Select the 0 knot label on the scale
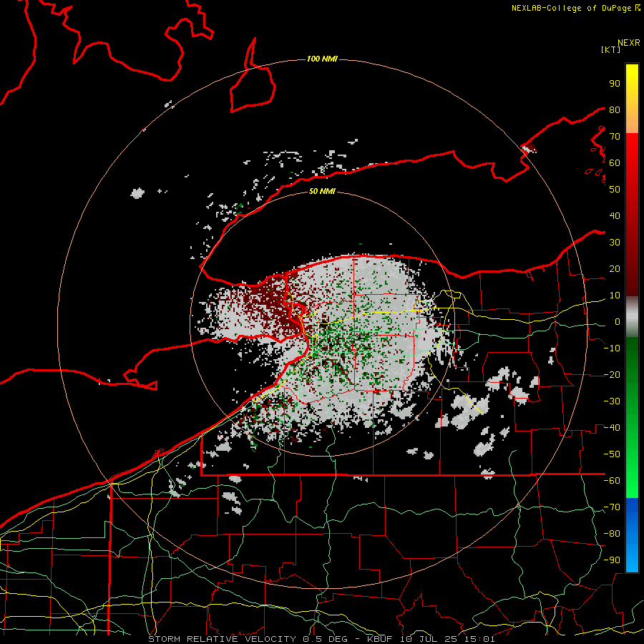This screenshot has width=644, height=644. click(x=618, y=321)
